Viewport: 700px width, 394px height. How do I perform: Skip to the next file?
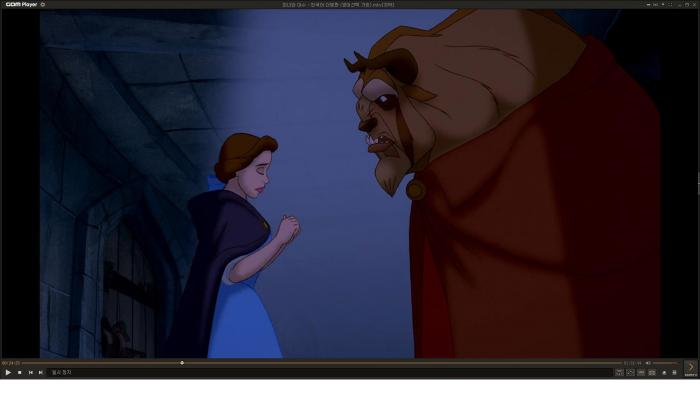click(41, 372)
